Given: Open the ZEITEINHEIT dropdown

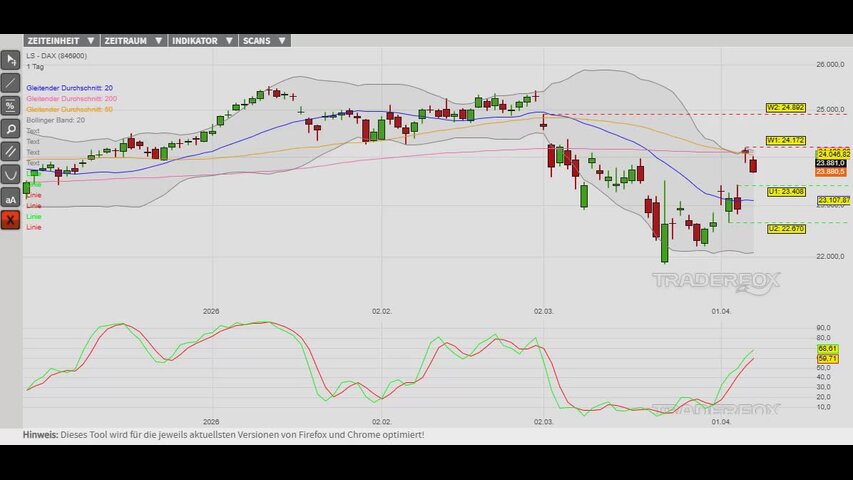Looking at the screenshot, I should tap(60, 41).
